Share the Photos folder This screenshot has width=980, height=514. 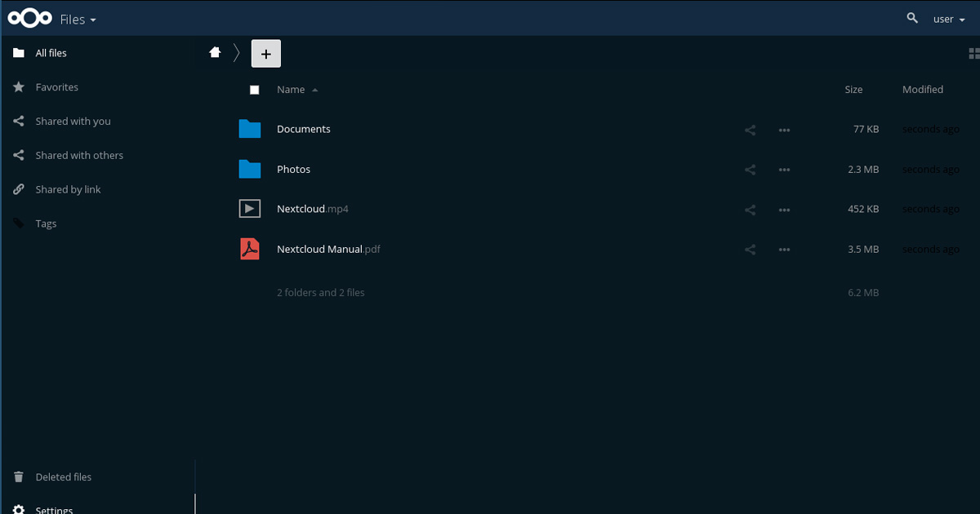pos(751,170)
